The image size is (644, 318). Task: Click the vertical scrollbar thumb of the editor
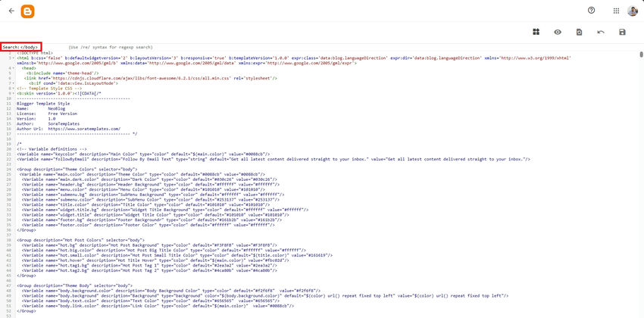(641, 55)
